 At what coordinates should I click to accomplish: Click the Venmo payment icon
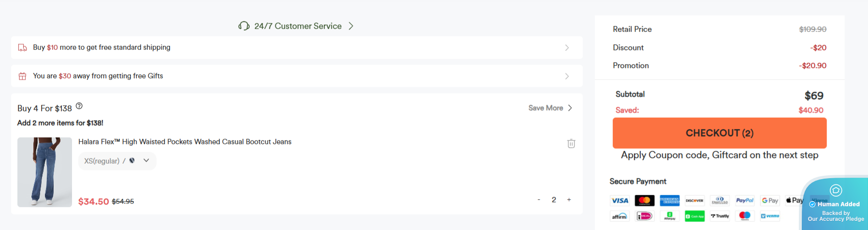pyautogui.click(x=770, y=216)
